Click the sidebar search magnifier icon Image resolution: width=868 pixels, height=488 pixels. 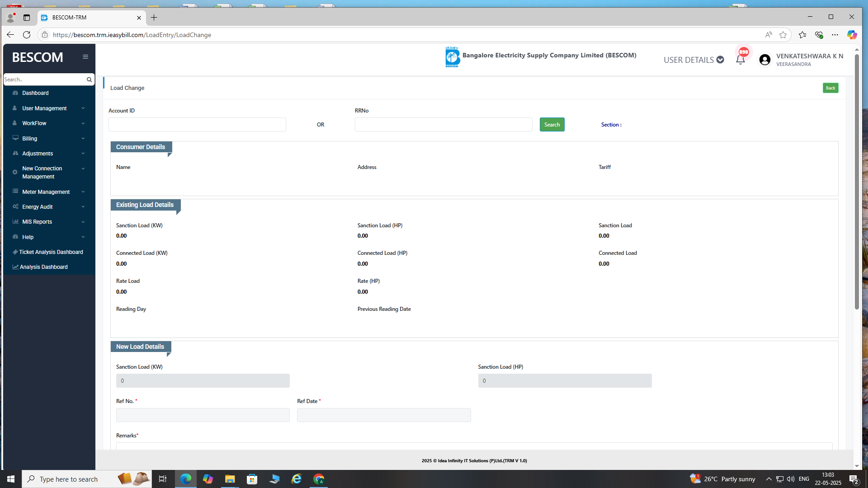[89, 80]
